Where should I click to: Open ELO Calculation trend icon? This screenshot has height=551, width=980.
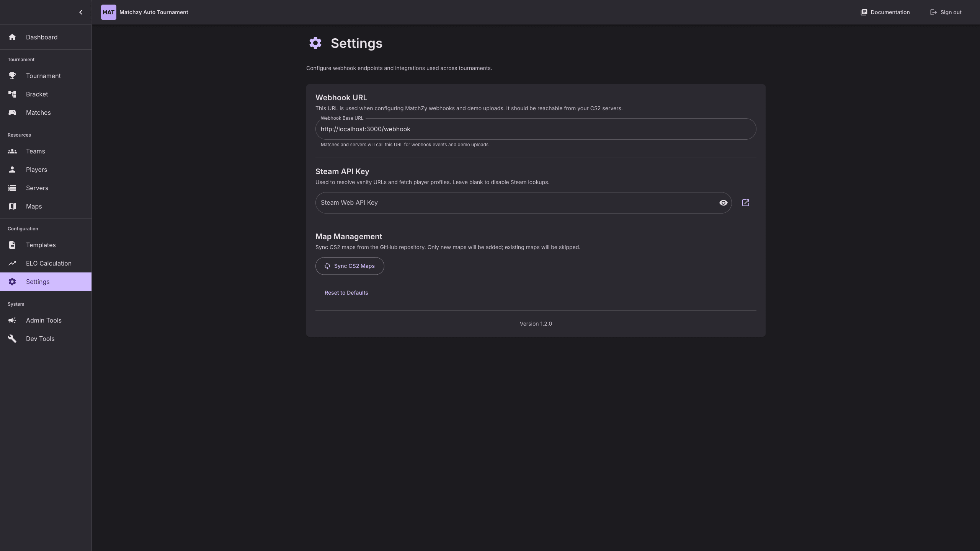click(x=12, y=263)
